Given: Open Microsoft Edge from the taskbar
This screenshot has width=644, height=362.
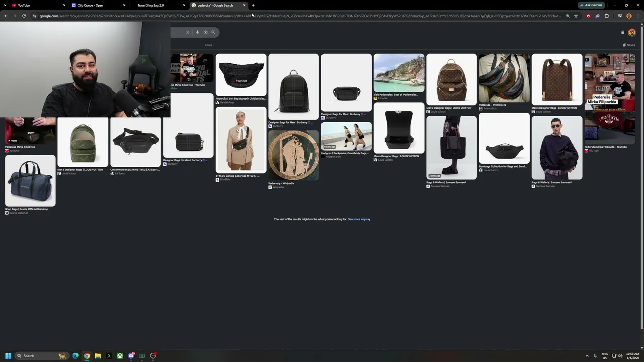Looking at the screenshot, I should coord(75,356).
